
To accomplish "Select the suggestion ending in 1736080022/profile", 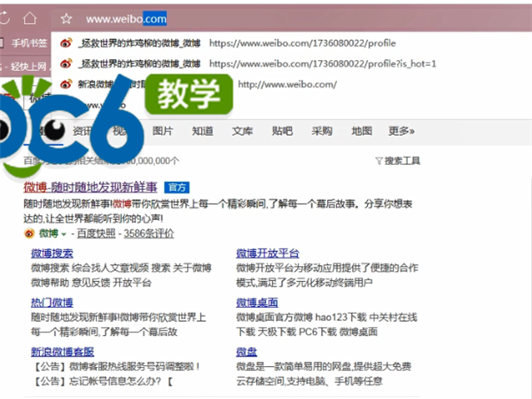I will [291, 43].
